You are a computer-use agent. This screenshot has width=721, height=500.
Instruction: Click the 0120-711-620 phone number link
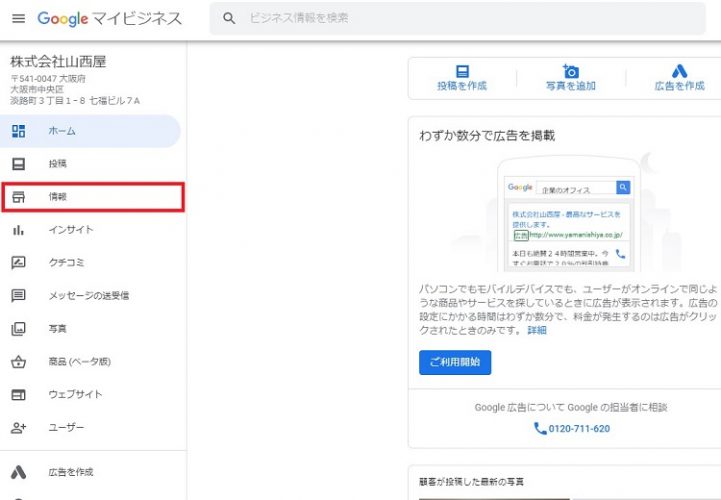click(579, 429)
